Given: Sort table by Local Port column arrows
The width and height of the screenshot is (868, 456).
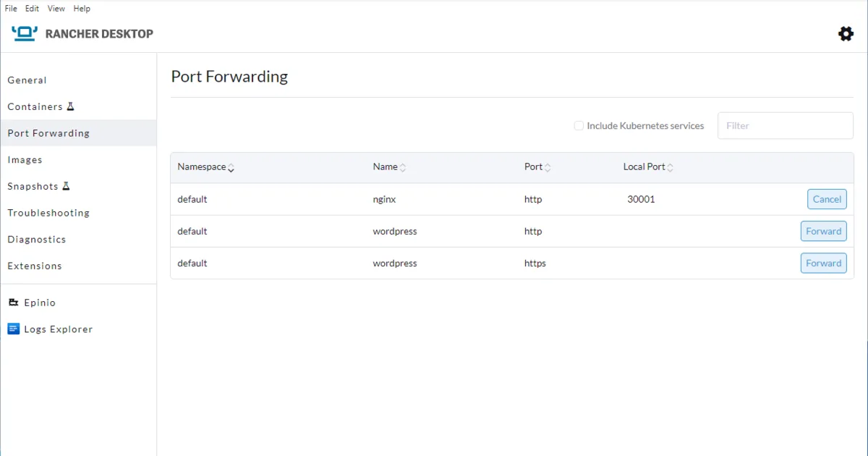Looking at the screenshot, I should tap(670, 168).
